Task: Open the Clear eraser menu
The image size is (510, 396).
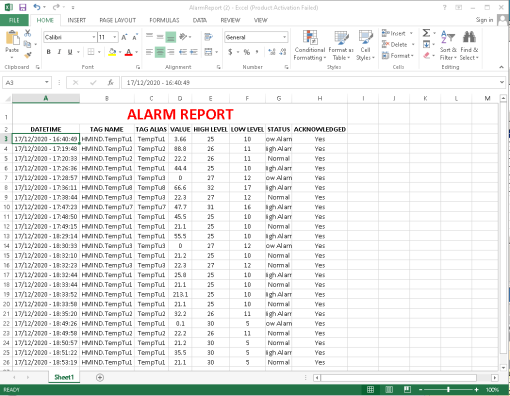Action: click(426, 55)
